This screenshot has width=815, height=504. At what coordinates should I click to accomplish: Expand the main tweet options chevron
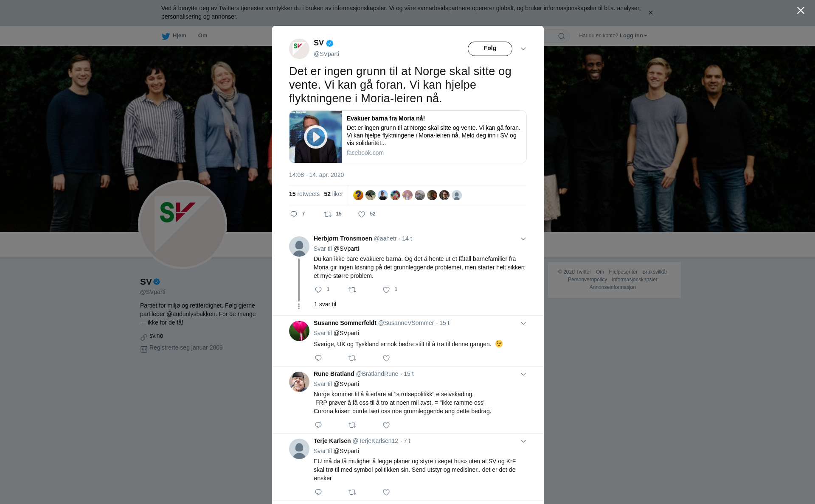click(x=523, y=49)
